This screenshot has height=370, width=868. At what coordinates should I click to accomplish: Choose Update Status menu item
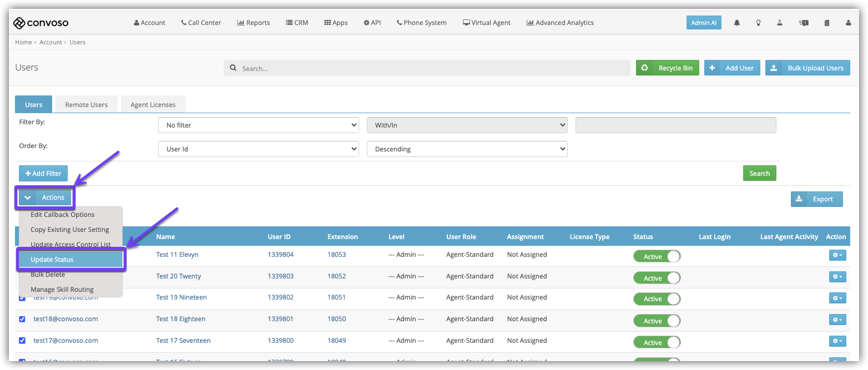70,260
